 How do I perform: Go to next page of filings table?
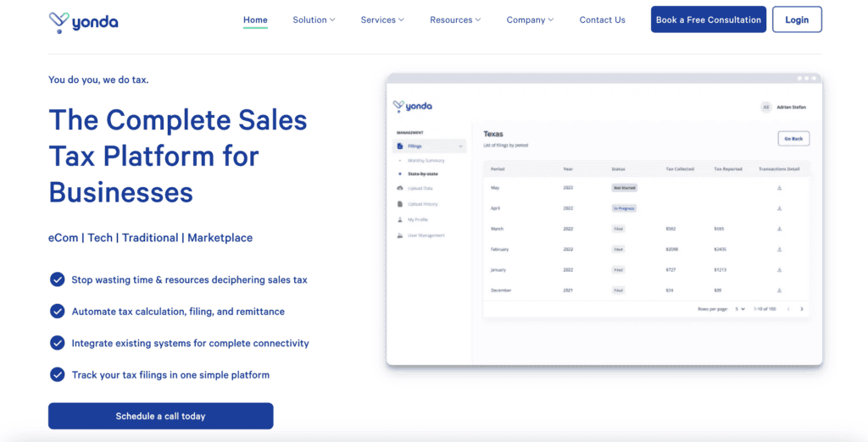[802, 309]
